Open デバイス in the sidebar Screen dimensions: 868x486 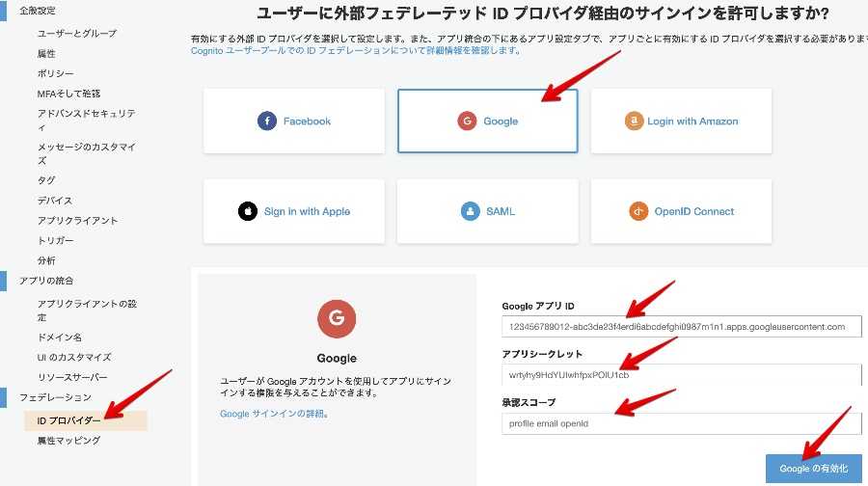55,200
